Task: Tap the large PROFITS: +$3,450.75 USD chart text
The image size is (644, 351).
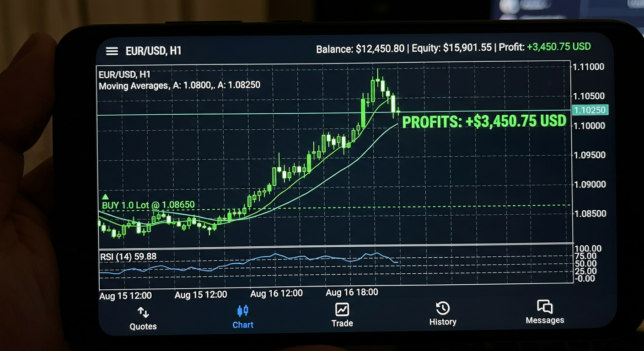Action: coord(484,122)
